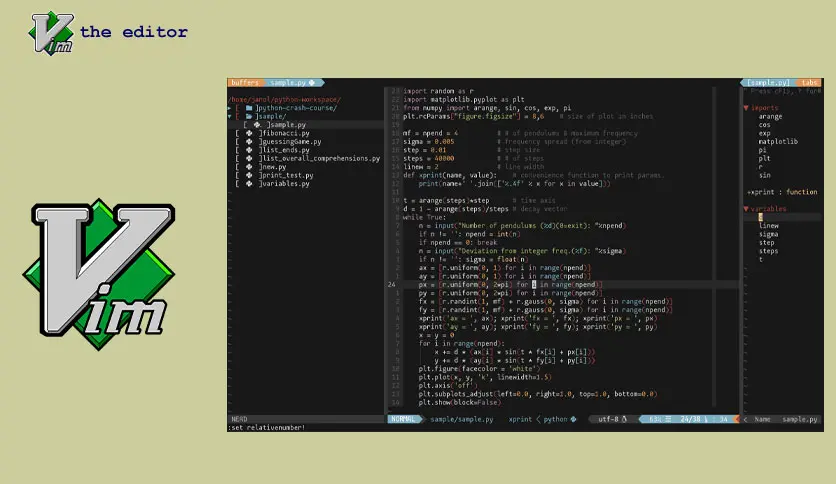Screen dimensions: 836x484
Task: Open list_overall_comprehensions.py from the file tree
Action: coord(321,158)
